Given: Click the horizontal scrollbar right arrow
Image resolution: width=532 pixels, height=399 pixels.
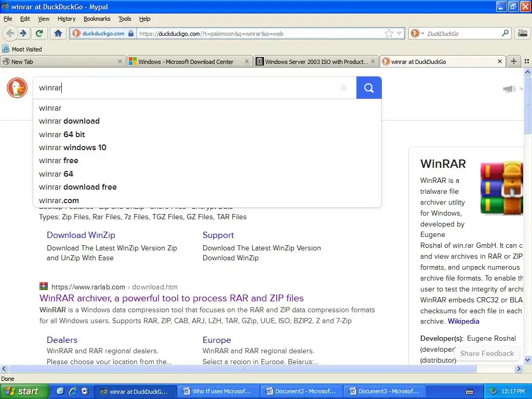Looking at the screenshot, I should (x=518, y=368).
